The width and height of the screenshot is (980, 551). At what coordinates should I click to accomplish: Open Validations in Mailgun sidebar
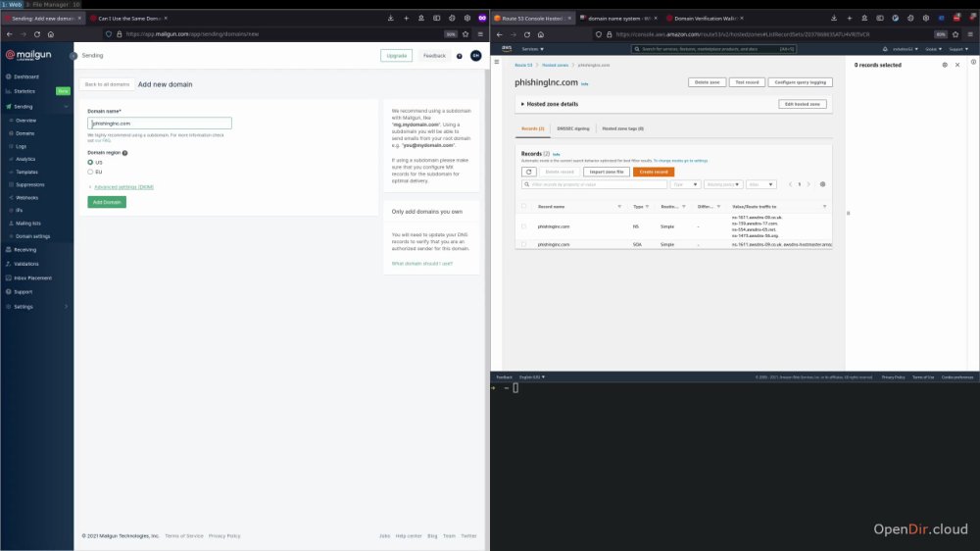[x=26, y=264]
